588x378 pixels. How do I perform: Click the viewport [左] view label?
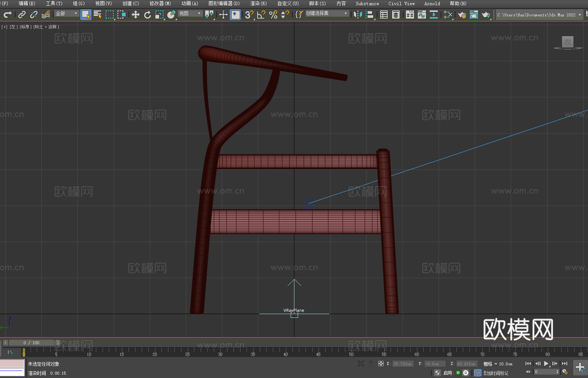(13, 27)
